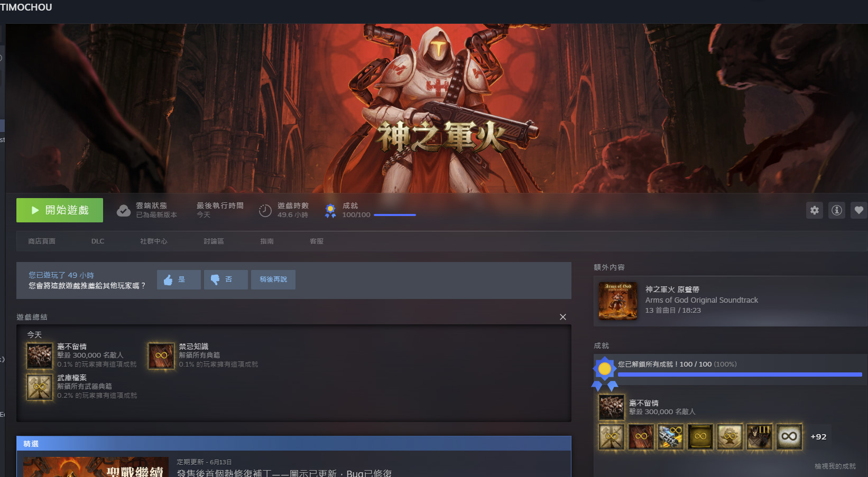Click the golden scroll infinity achievement icon
The height and width of the screenshot is (477, 868).
click(x=700, y=437)
